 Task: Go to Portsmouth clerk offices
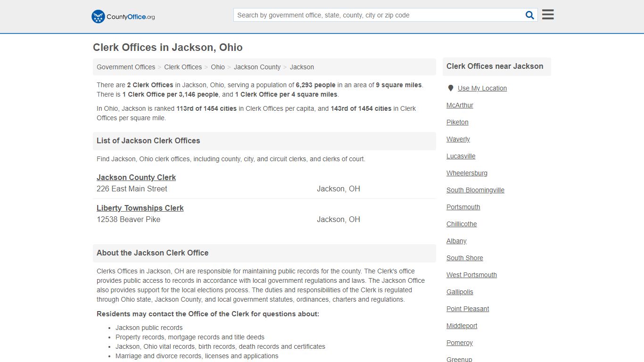[463, 207]
